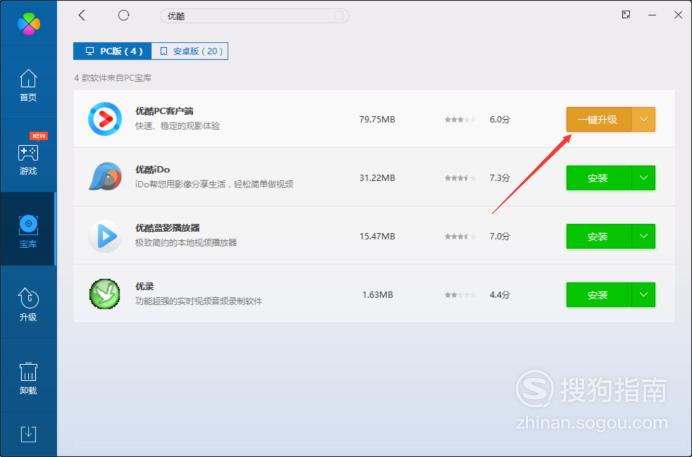Expand install options arrow for 优酷蓝影播放器
This screenshot has width=692, height=457.
pos(644,236)
